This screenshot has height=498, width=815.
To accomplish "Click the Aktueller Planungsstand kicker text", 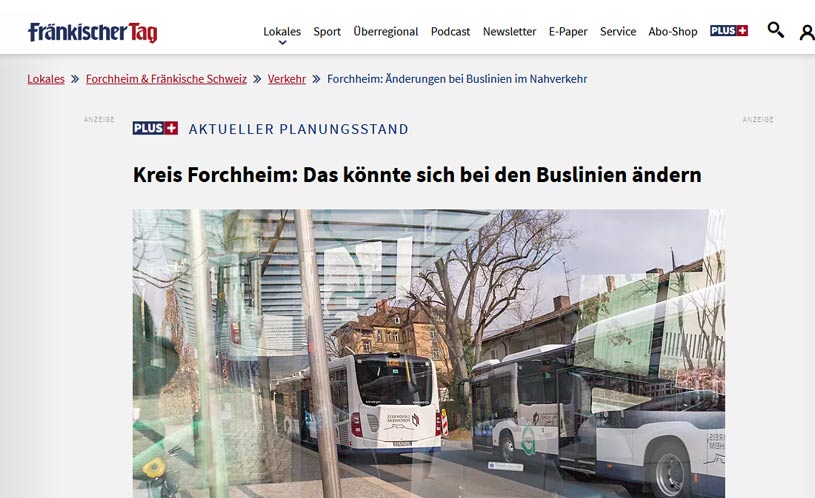I will 298,129.
